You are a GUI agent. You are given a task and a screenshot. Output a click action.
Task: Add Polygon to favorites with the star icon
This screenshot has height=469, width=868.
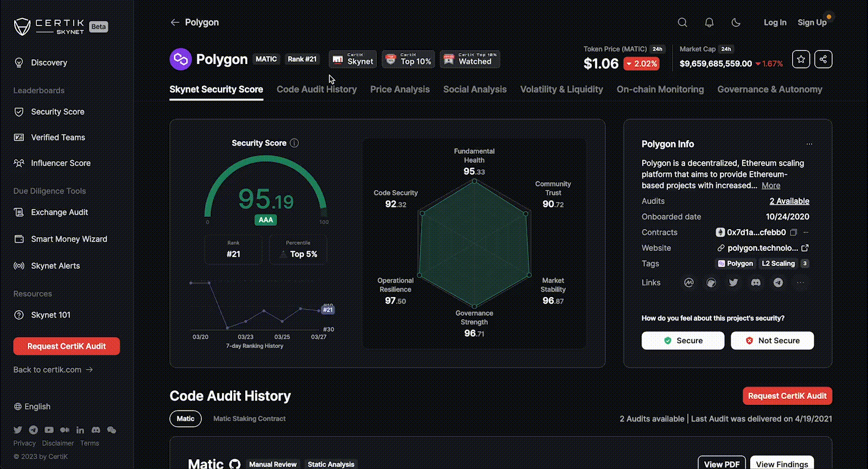801,59
